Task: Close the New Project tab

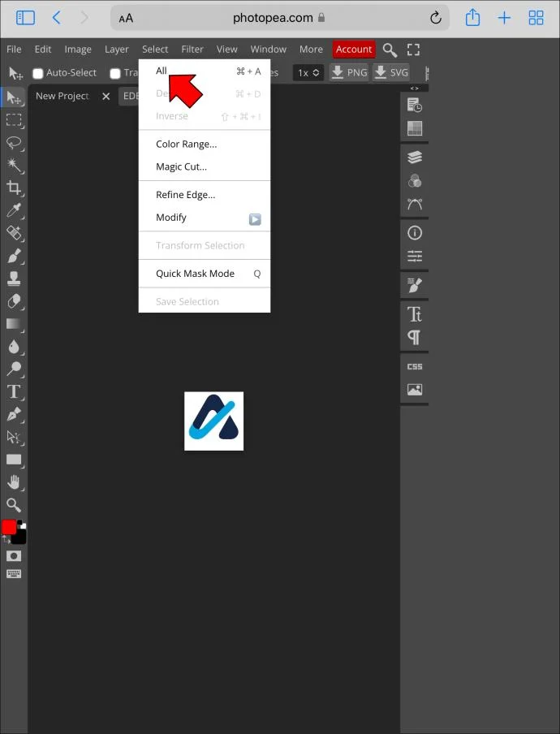Action: (x=106, y=96)
